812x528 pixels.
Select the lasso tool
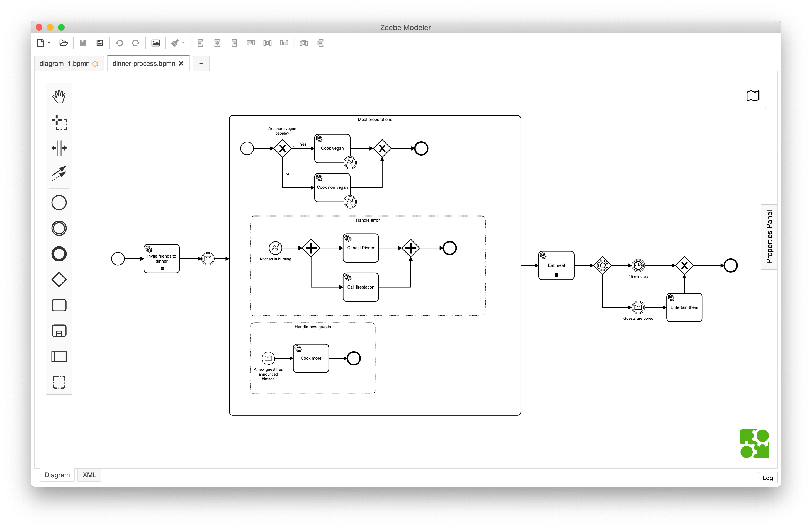point(59,122)
